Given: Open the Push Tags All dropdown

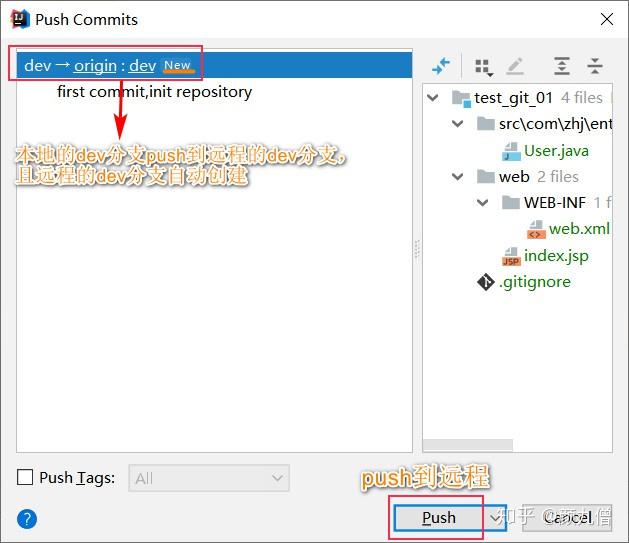Looking at the screenshot, I should 209,478.
